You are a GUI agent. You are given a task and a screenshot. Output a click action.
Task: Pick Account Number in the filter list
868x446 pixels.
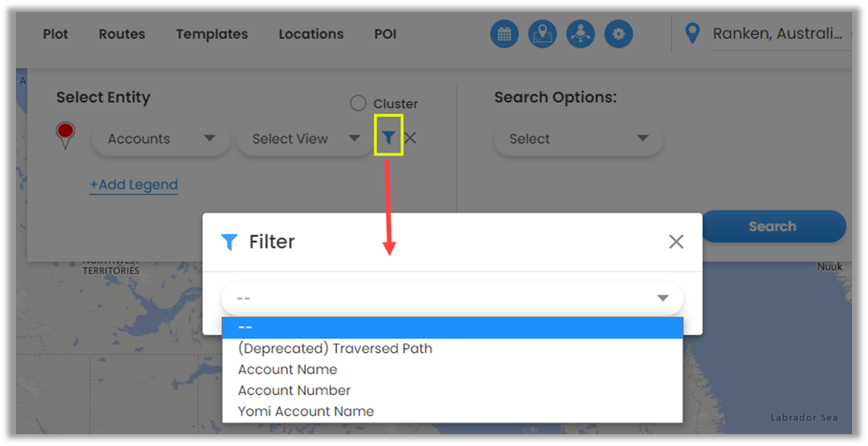[x=294, y=390]
